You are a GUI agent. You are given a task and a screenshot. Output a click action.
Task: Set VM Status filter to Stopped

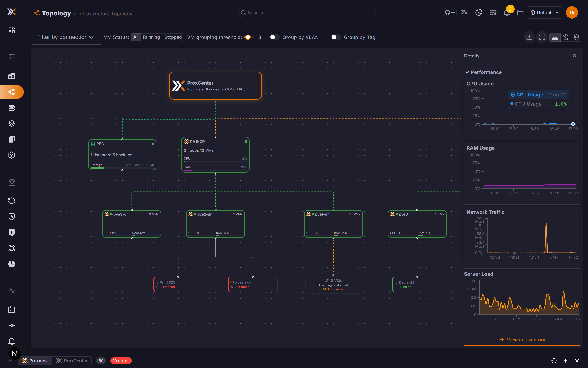coord(173,37)
